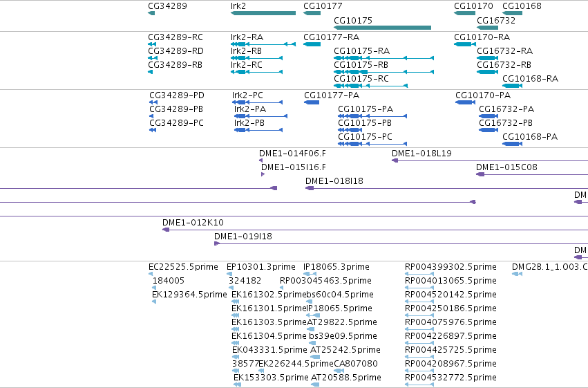Image resolution: width=588 pixels, height=388 pixels.
Task: Open transcript Irk2-RB
Action: coord(246,51)
